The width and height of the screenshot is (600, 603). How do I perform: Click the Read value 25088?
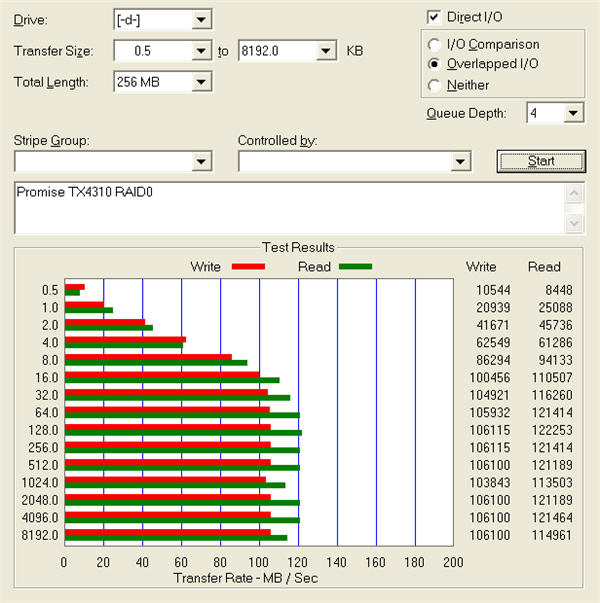click(x=555, y=308)
